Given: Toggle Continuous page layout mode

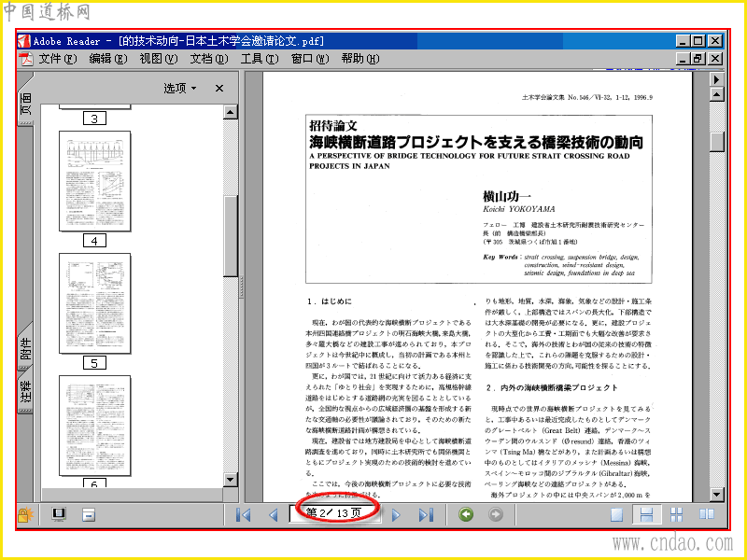Looking at the screenshot, I should coord(646,515).
